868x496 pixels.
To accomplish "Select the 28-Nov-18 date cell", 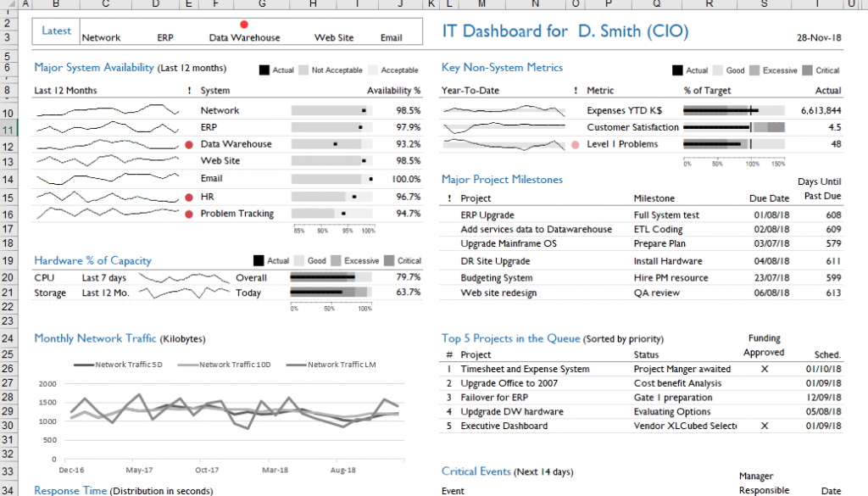I will [x=819, y=37].
